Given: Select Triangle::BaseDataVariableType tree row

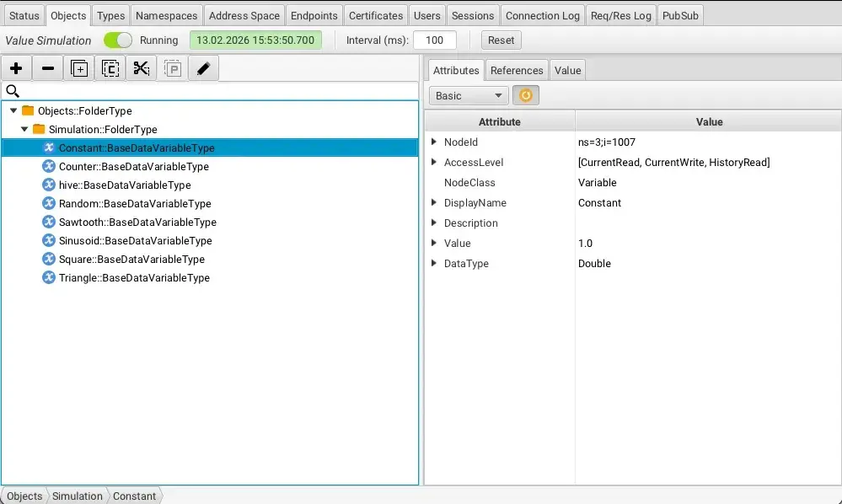Looking at the screenshot, I should click(210, 277).
